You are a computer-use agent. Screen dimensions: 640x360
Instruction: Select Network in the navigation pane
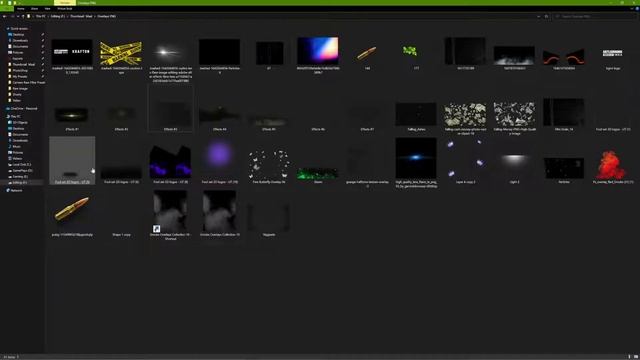[16, 191]
